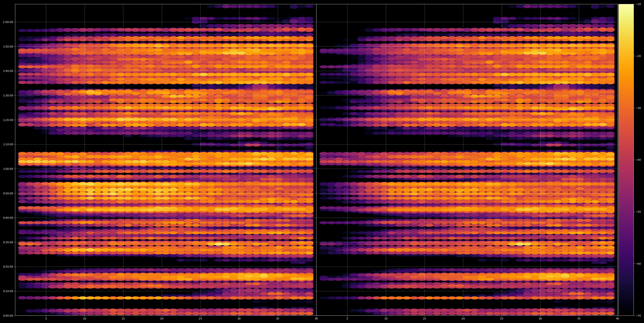644x323 pixels.
Task: Select x-axis label 10 of left heatmap
Action: coord(84,319)
